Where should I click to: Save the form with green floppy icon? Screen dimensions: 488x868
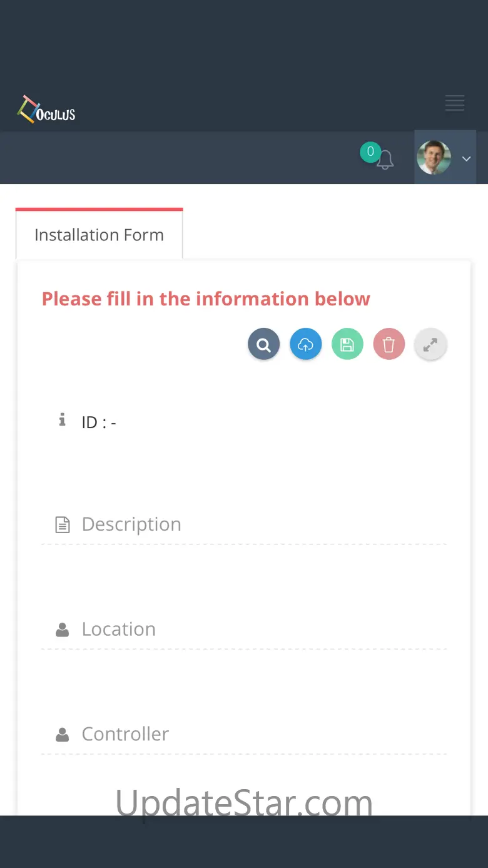[347, 345]
